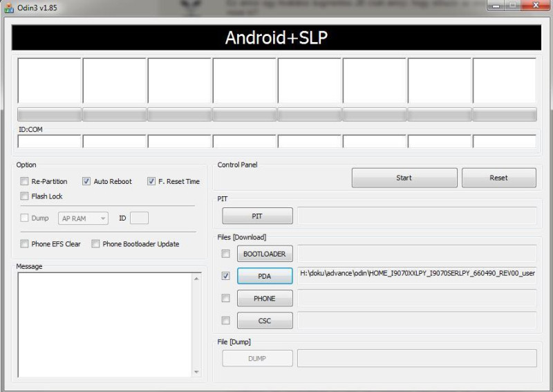Image resolution: width=553 pixels, height=392 pixels.
Task: Click the PIT file path field
Action: tap(417, 216)
